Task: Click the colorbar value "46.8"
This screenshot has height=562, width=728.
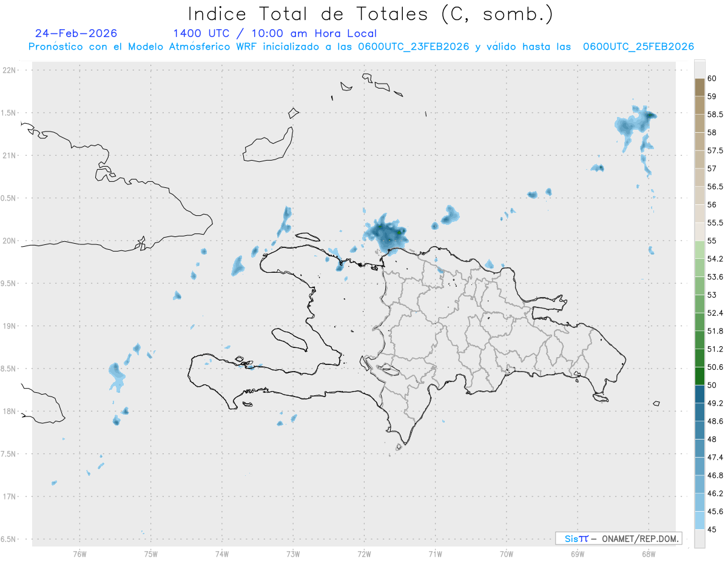Action: [x=715, y=475]
